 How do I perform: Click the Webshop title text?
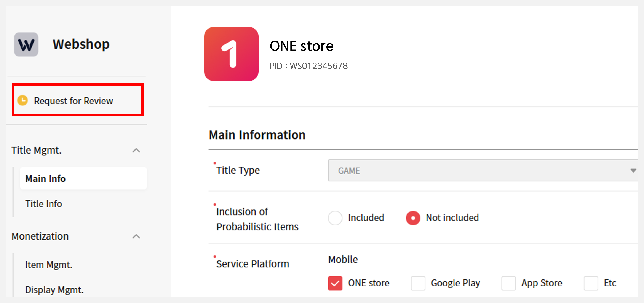(x=81, y=44)
